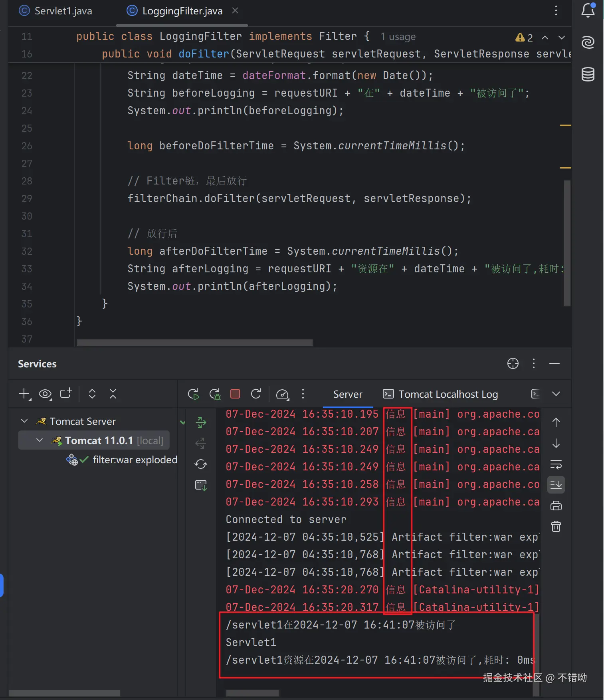This screenshot has height=700, width=604.
Task: Toggle soft-wrap in the console
Action: 556,464
